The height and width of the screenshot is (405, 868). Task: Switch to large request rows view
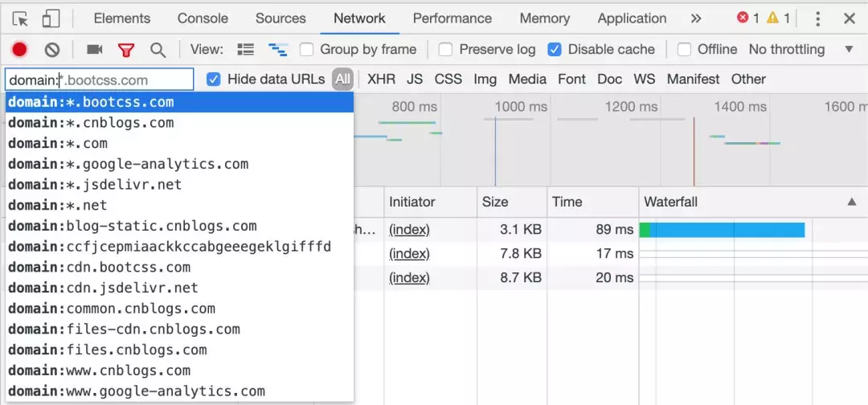click(x=245, y=49)
